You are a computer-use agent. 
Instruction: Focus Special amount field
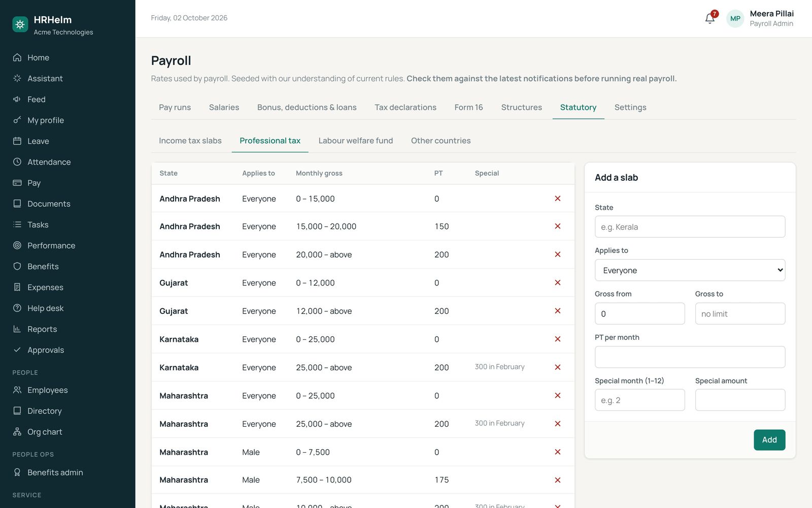740,400
